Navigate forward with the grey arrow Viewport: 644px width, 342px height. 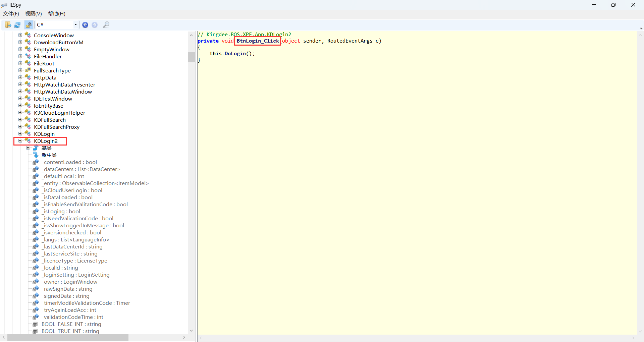(95, 25)
